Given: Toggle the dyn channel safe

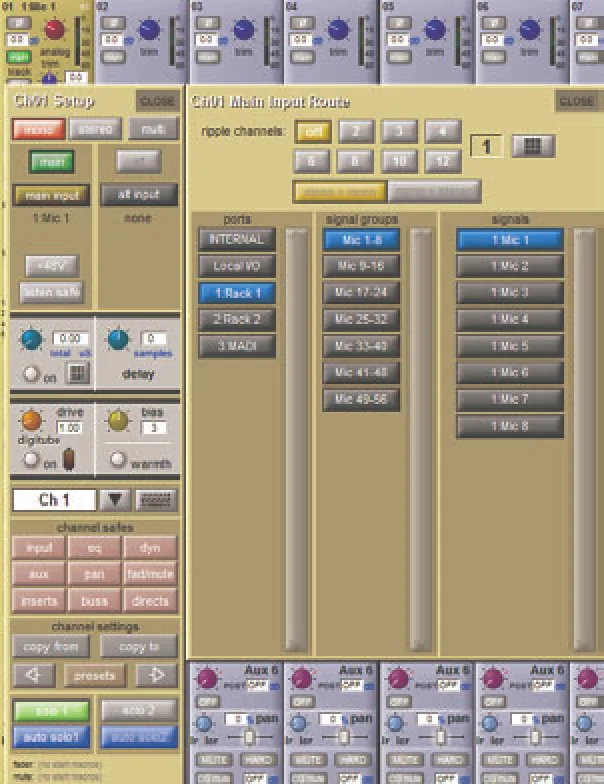Looking at the screenshot, I should 150,548.
